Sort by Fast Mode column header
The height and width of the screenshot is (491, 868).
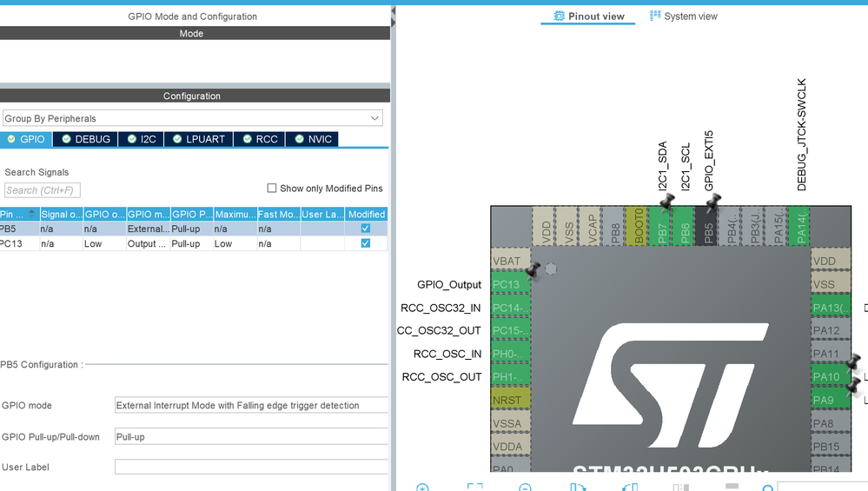click(278, 215)
